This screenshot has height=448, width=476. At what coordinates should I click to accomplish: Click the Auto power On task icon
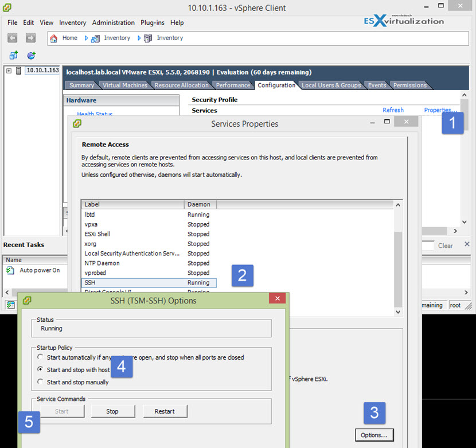coord(10,270)
